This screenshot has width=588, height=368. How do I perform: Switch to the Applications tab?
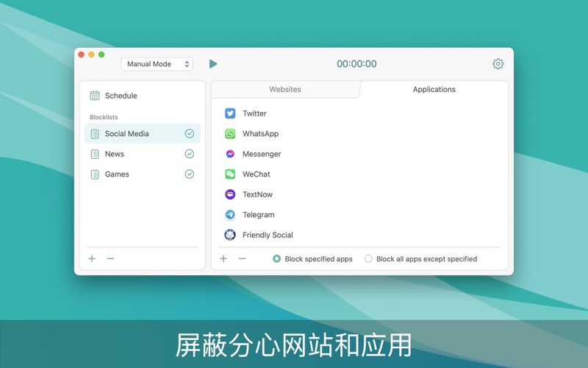click(x=434, y=89)
